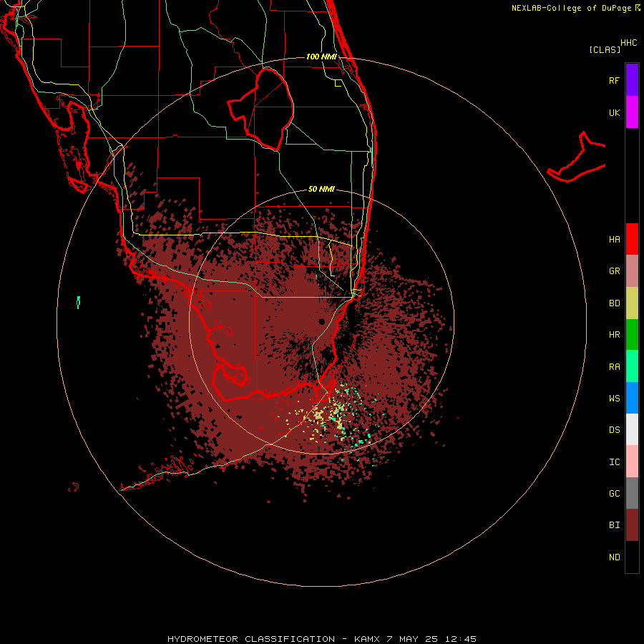
Task: Click the '7 MAY 25 12:45' timestamp
Action: 431,639
